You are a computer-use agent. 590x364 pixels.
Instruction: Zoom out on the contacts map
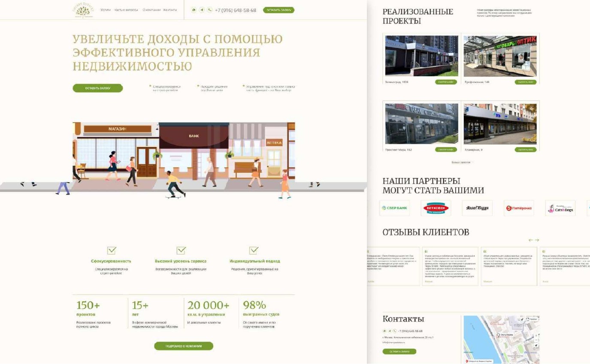tap(536, 340)
